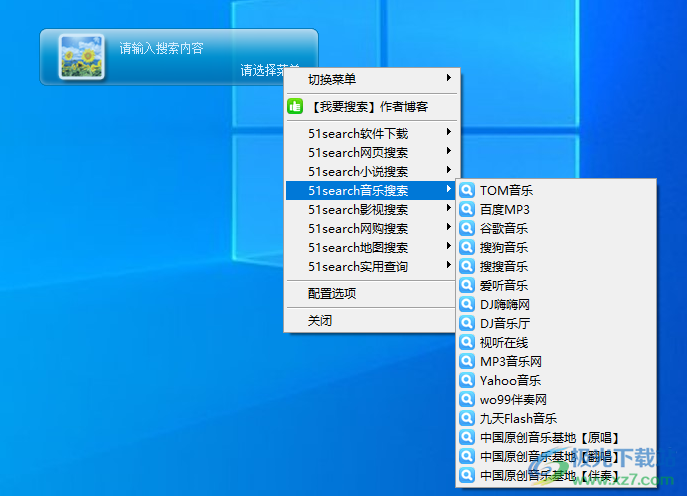Click the search icon beside 中国原创音乐基地【翻唱】
Screen dimensions: 687x496
tap(467, 456)
